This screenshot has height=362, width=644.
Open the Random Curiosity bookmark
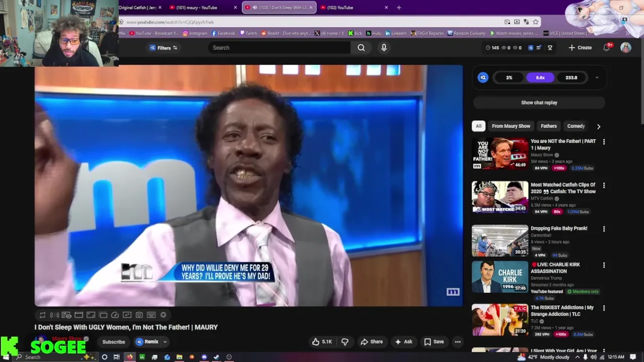click(x=466, y=33)
